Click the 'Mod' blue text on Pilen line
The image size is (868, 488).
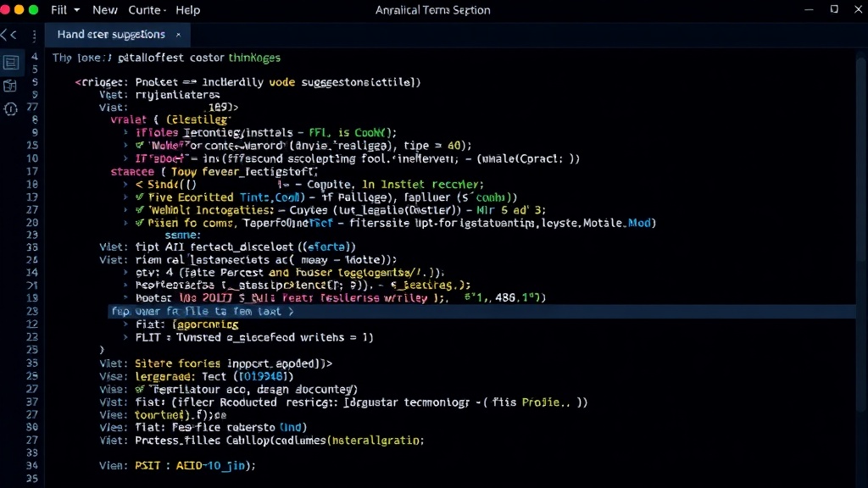[x=639, y=223]
